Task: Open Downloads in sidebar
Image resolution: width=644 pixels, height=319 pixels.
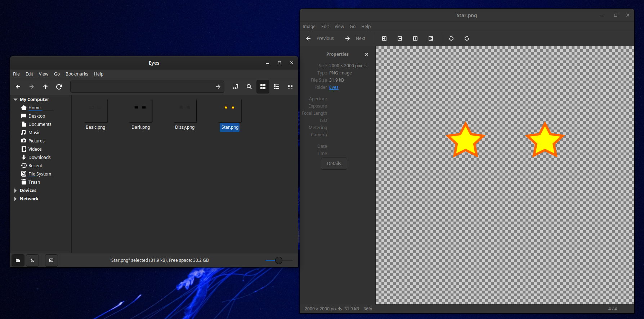Action: click(40, 158)
